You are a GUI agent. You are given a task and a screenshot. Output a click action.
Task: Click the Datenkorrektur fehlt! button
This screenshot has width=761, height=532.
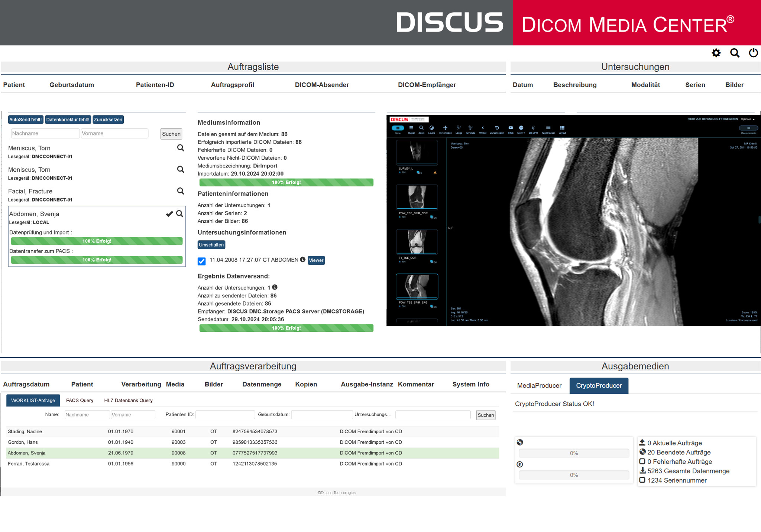coord(68,120)
